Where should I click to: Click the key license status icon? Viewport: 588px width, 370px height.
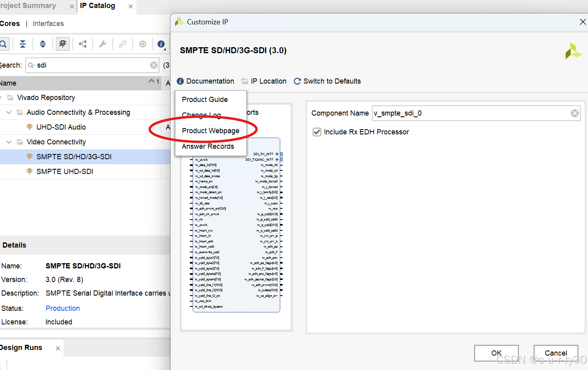(123, 44)
